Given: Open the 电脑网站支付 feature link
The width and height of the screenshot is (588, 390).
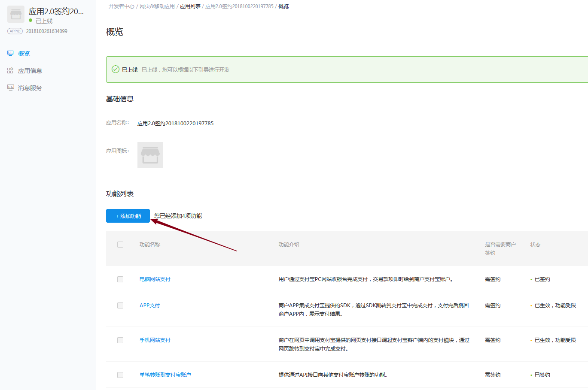Looking at the screenshot, I should (155, 279).
